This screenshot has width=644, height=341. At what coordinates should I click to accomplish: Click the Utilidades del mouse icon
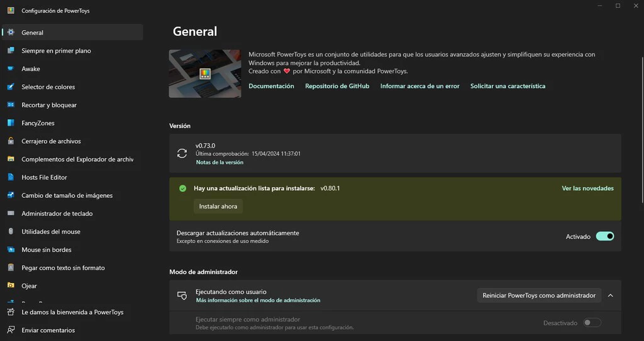point(11,231)
